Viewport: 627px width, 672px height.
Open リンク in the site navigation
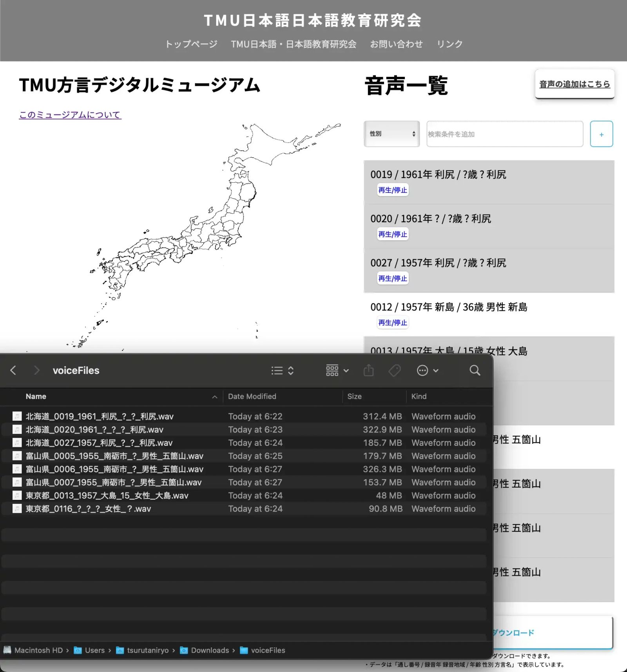449,44
